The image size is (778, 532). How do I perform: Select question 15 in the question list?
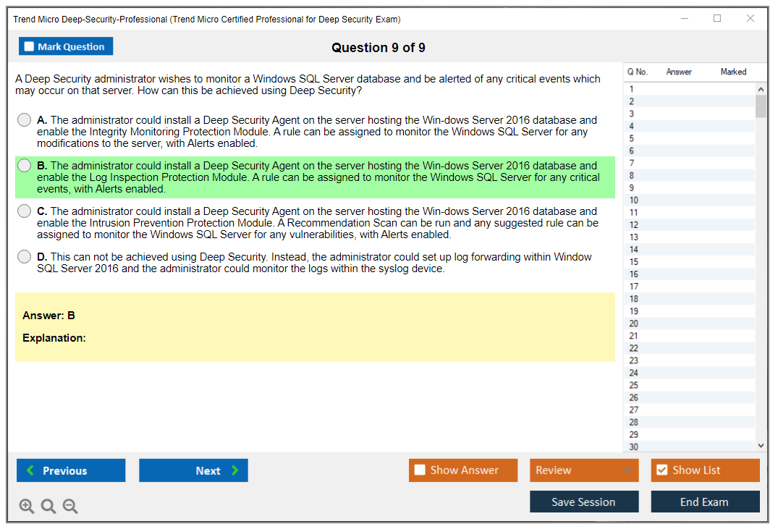click(x=634, y=262)
